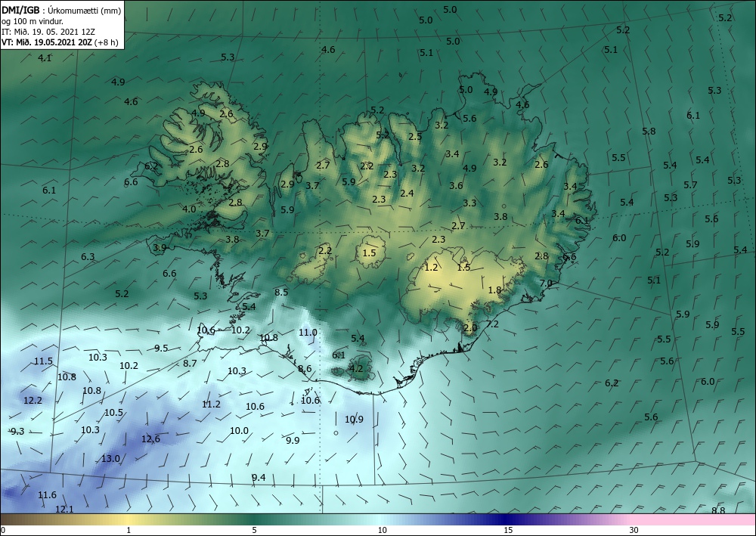Viewport: 756px width, 536px height.
Task: Click the 10.5 value label
Action: tap(114, 412)
